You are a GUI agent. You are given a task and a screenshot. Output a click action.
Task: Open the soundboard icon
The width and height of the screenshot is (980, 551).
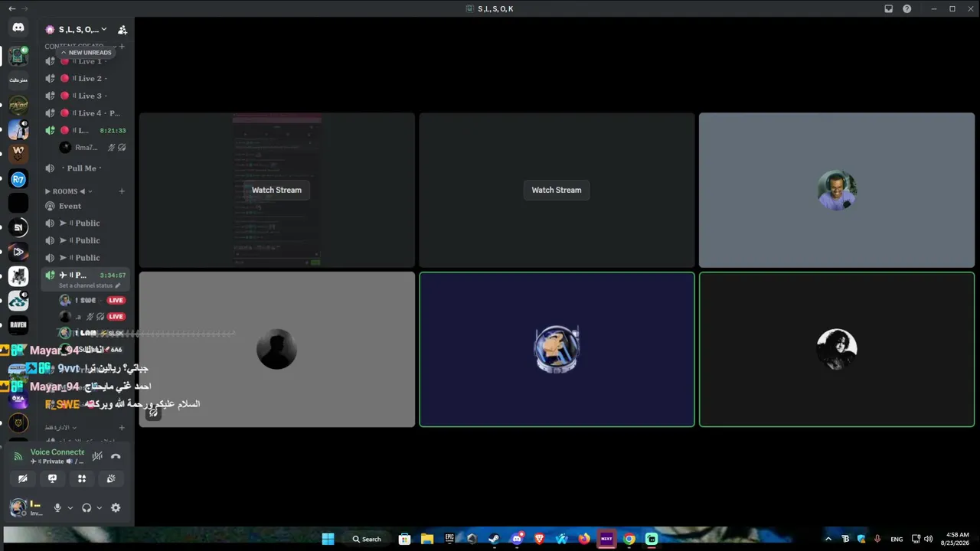click(111, 478)
